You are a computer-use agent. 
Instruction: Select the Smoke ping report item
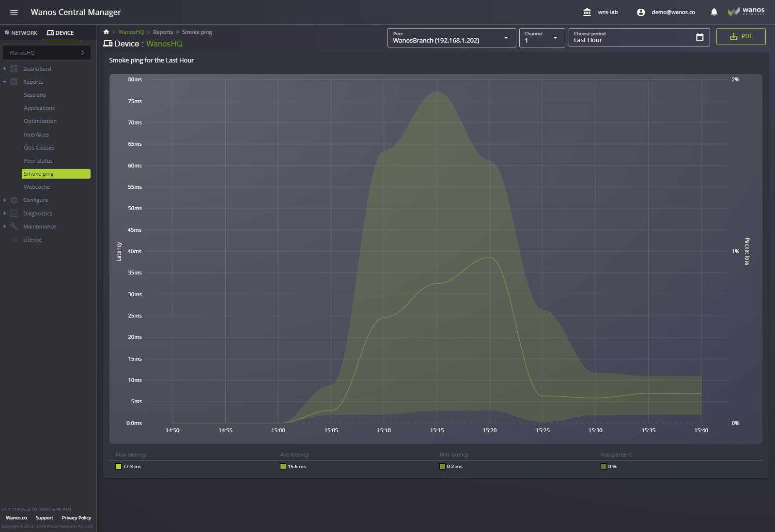56,174
